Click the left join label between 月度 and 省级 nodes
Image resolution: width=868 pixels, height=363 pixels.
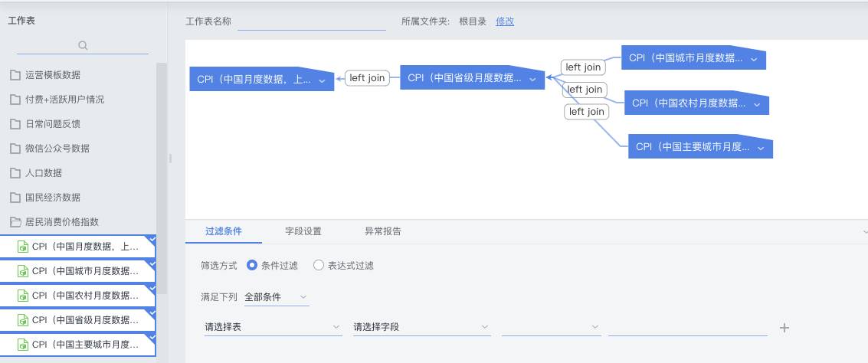pos(367,78)
